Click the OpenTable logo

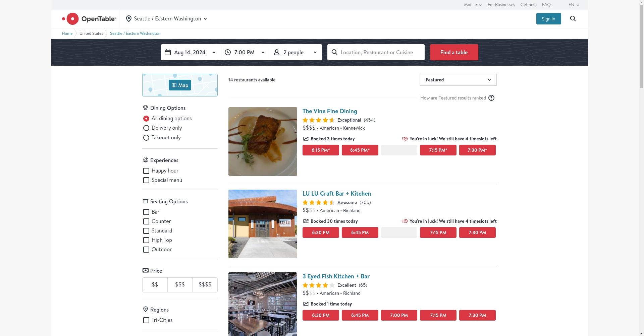(89, 19)
